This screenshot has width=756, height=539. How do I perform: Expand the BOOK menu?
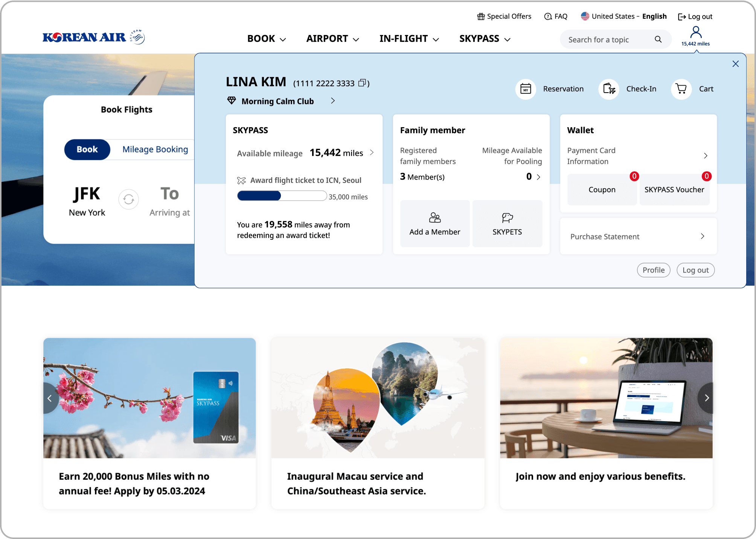267,39
